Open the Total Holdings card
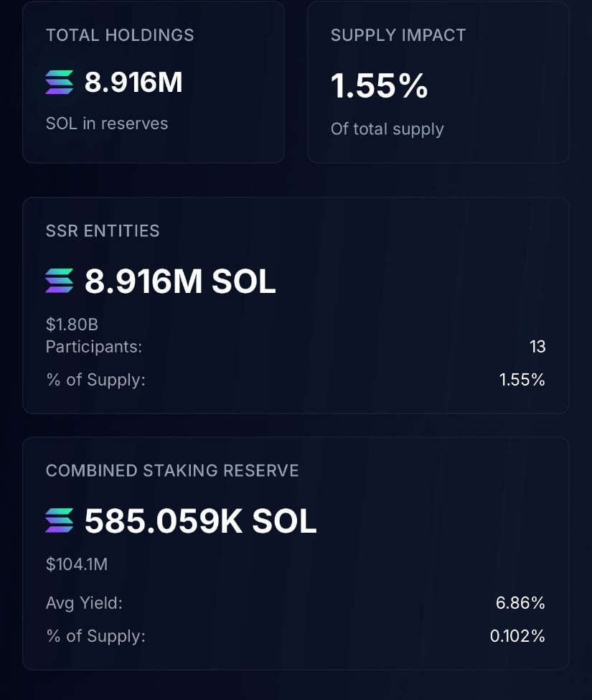592x700 pixels. [154, 82]
